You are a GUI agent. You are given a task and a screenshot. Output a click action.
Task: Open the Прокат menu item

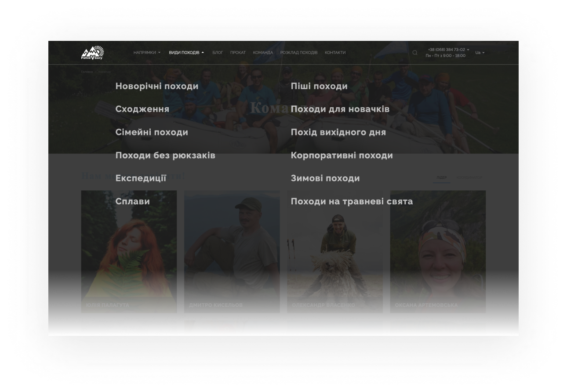(x=238, y=53)
